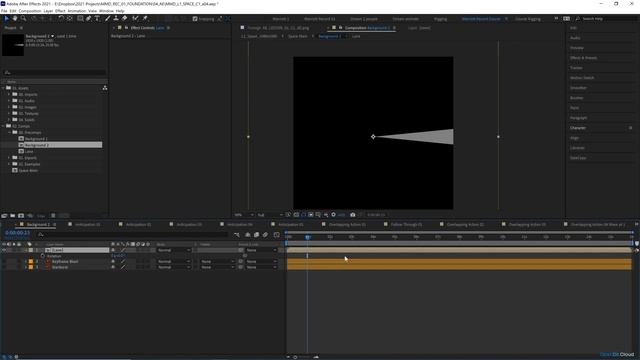Screen dimensions: 640x360
Task: Click the timeline layer search field
Action: tap(133, 235)
